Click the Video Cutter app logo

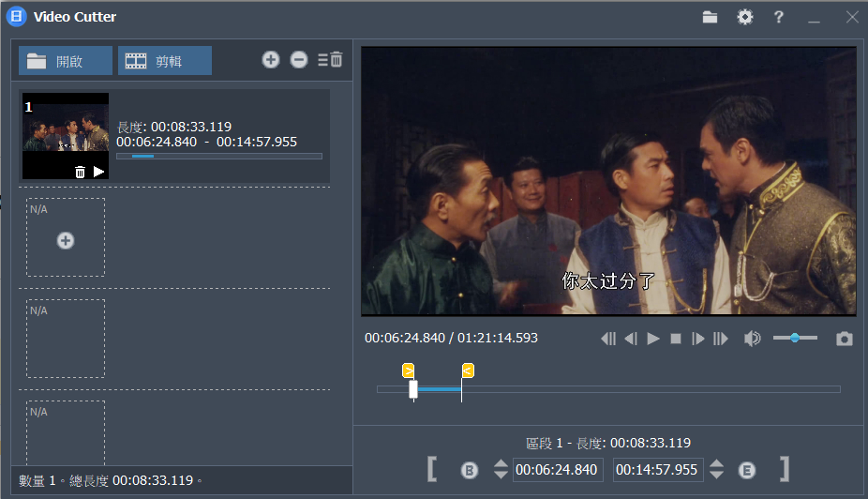(17, 17)
